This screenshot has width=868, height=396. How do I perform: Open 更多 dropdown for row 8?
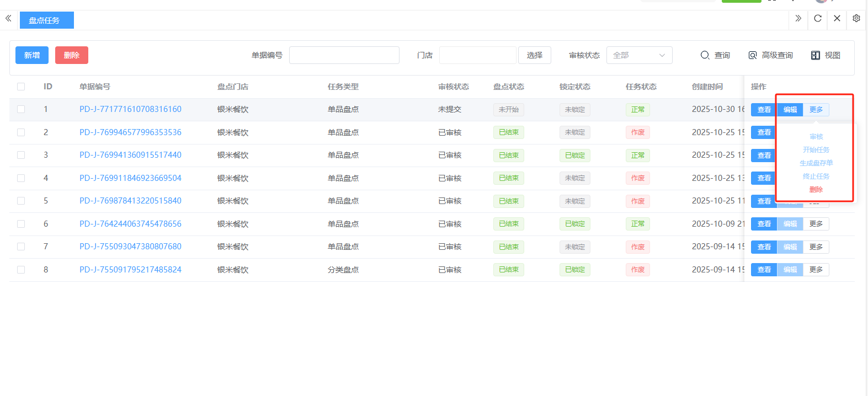[x=816, y=270]
